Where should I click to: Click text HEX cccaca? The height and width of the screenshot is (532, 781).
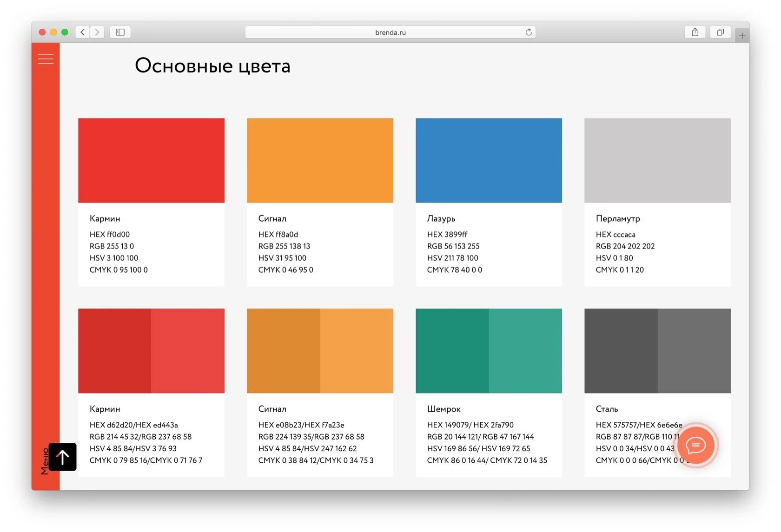click(x=616, y=235)
